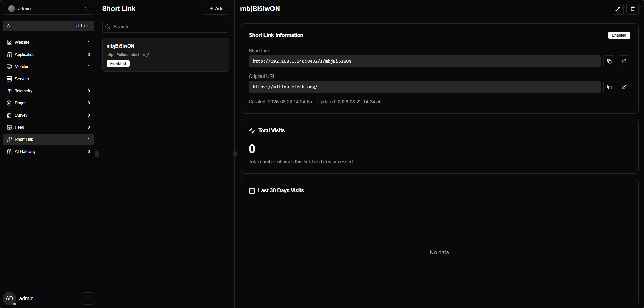Edit the mbjBi5IwON short link via pencil icon

[x=617, y=9]
